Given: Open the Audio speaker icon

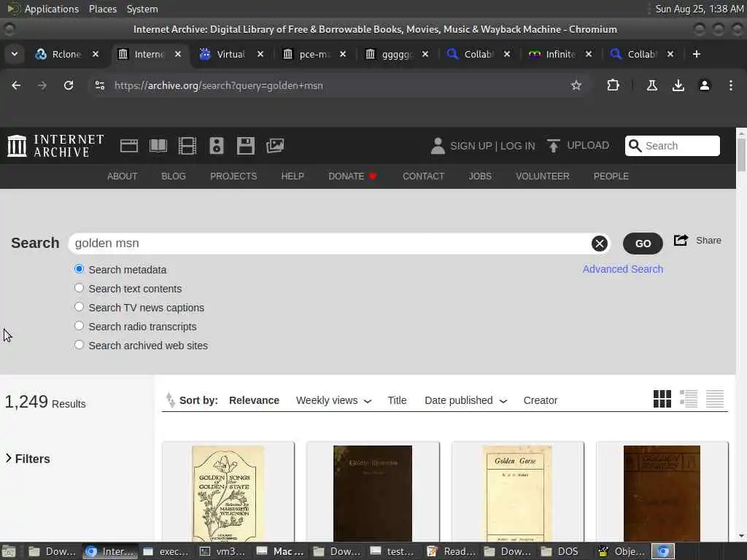Looking at the screenshot, I should coord(216,146).
